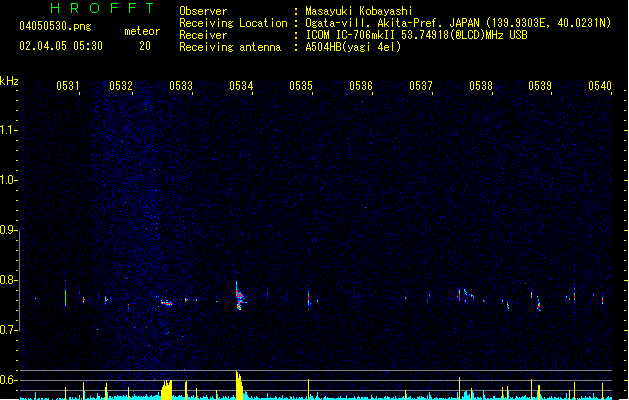Click the 0540 time axis label

[600, 86]
